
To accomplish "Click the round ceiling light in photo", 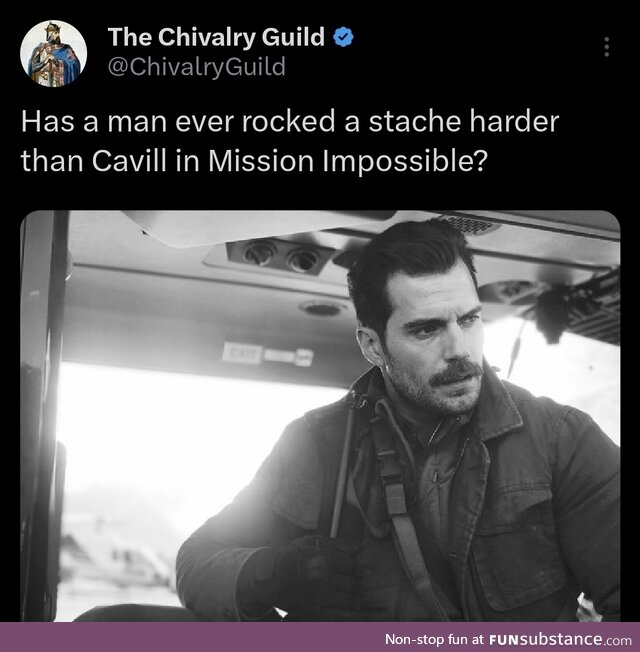I will click(321, 308).
